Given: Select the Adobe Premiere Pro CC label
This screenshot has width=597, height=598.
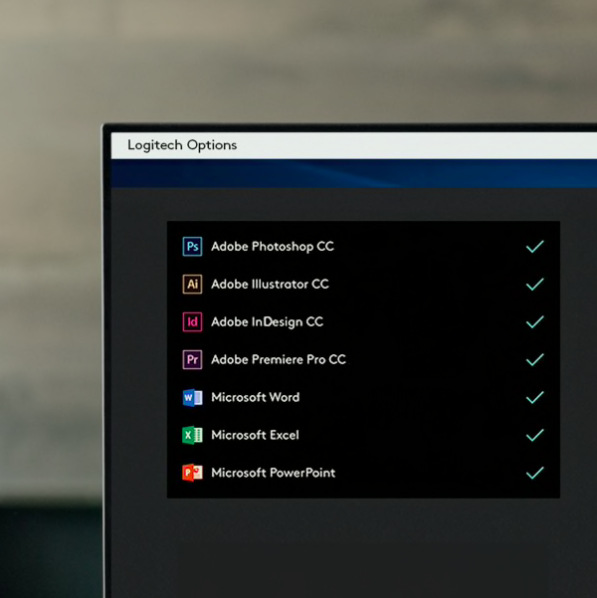Looking at the screenshot, I should pos(278,360).
